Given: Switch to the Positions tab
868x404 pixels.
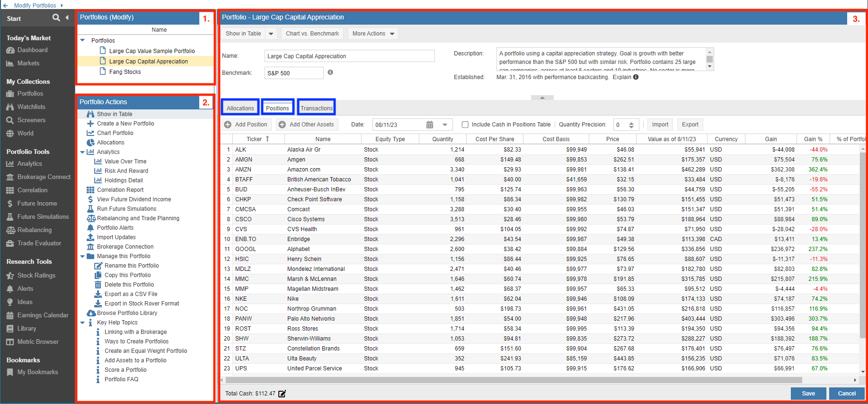Looking at the screenshot, I should coord(277,108).
